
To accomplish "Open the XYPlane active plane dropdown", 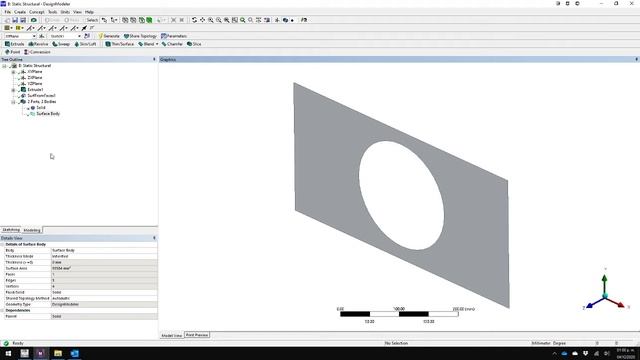I will 34,36.
